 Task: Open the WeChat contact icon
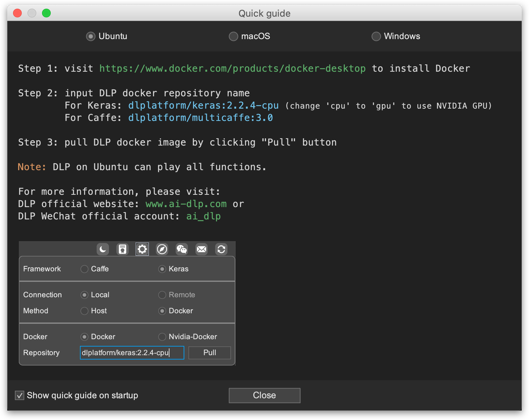click(x=182, y=249)
